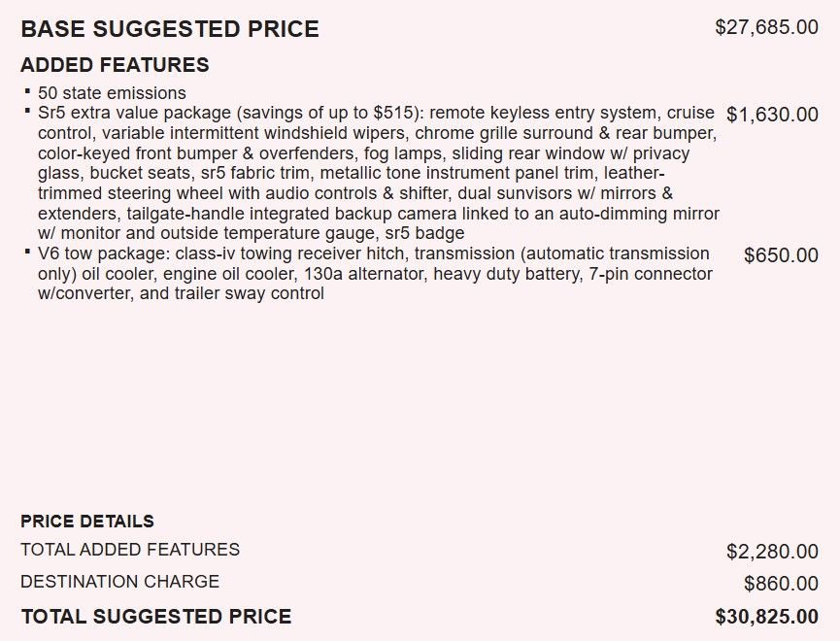Click the bullet beside 50 state emissions
This screenshot has width=840, height=641.
click(x=27, y=91)
